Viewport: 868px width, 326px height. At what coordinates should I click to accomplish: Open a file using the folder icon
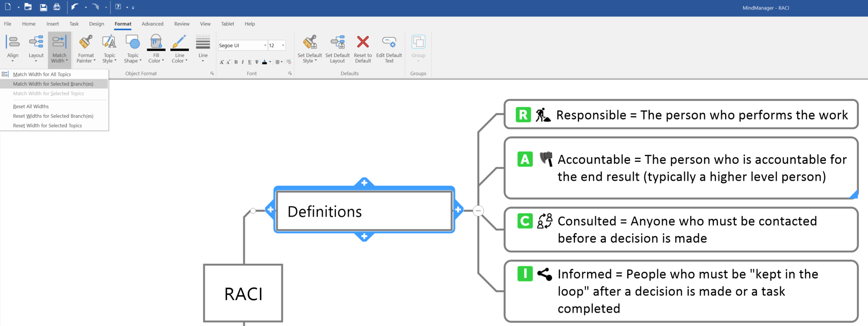point(28,7)
